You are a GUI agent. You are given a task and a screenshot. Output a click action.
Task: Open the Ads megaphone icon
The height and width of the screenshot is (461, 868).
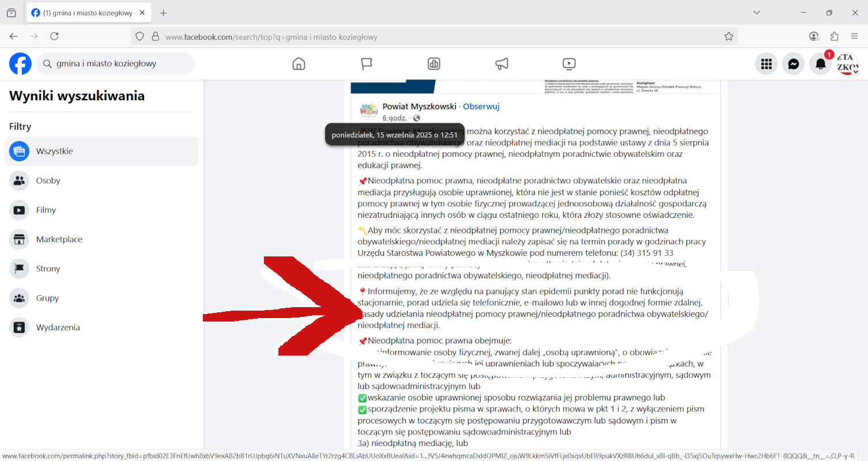click(x=501, y=64)
